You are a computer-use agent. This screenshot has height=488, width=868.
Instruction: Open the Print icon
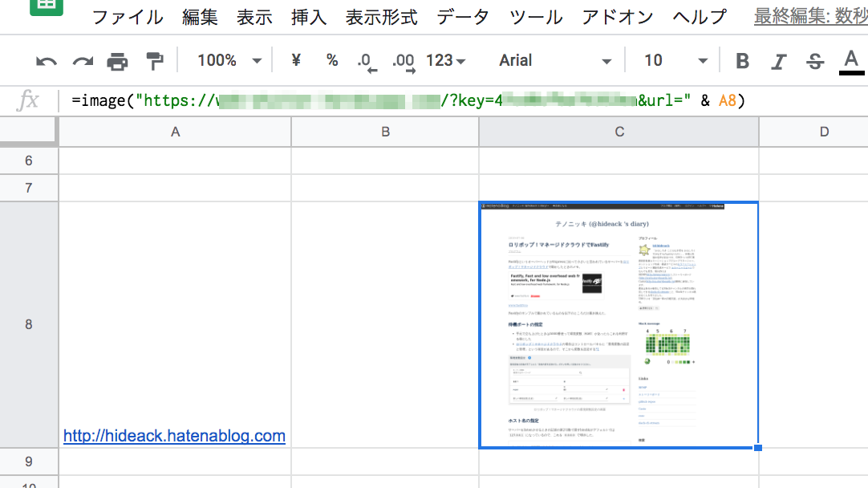click(117, 60)
